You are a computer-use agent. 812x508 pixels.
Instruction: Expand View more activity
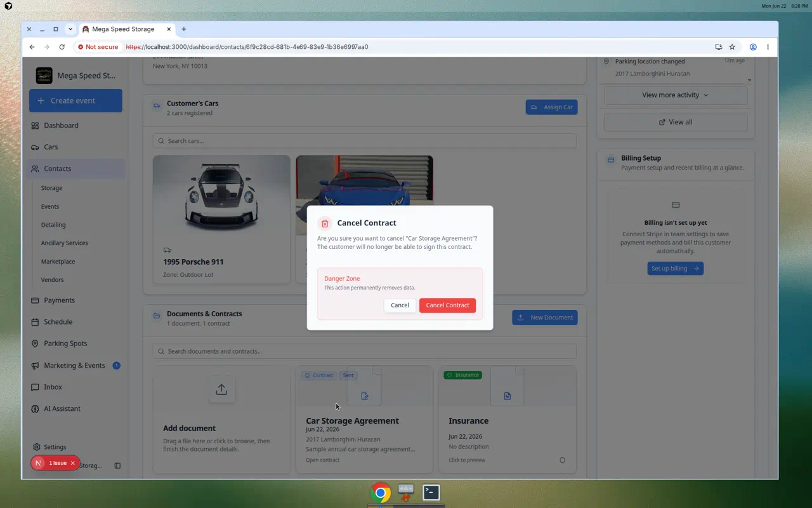pyautogui.click(x=675, y=95)
